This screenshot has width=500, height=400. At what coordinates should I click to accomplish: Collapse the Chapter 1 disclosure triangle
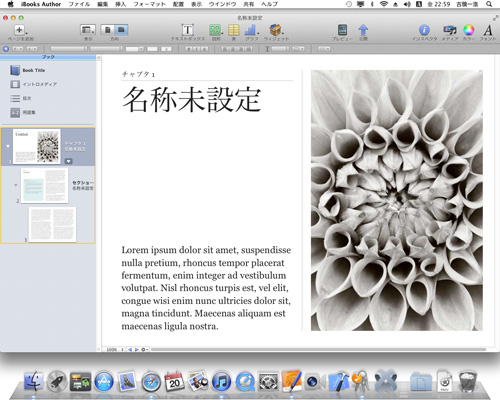(8, 146)
